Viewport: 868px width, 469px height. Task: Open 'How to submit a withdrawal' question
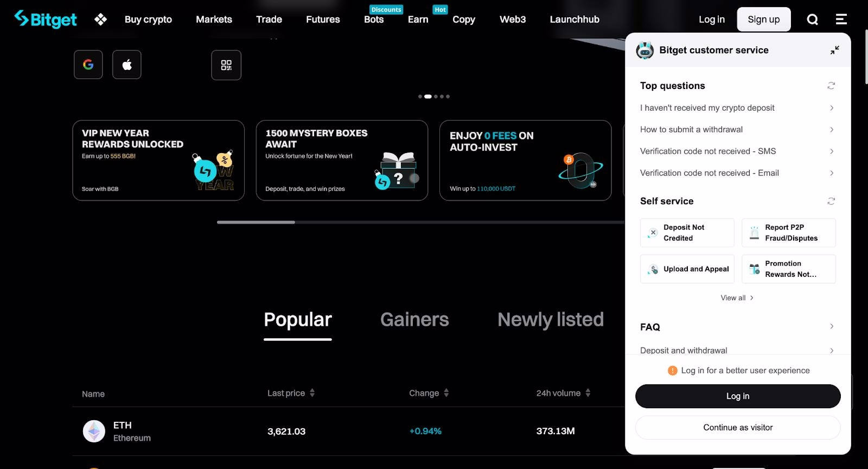coord(737,130)
